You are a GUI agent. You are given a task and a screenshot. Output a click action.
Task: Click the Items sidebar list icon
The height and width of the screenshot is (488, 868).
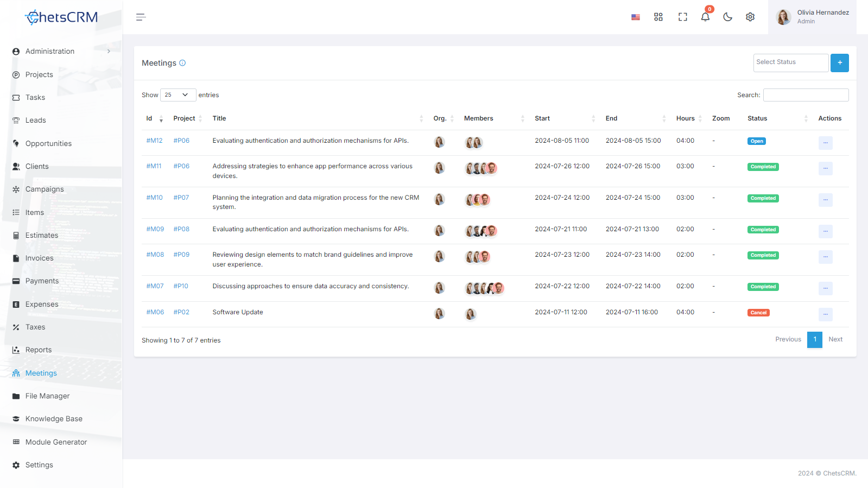16,212
